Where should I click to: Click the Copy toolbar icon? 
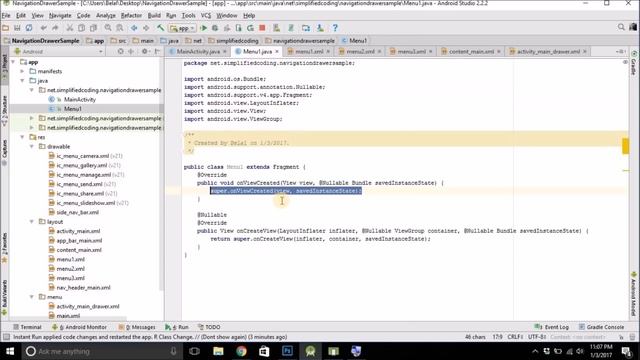click(82, 28)
